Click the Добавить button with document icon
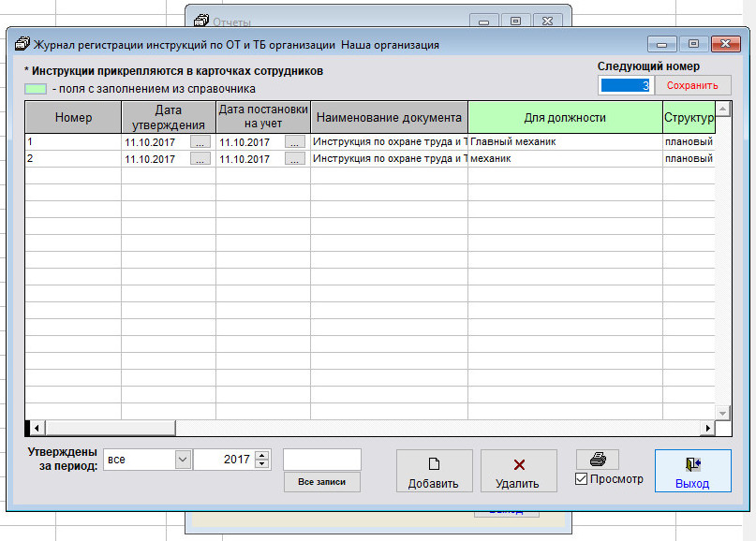The height and width of the screenshot is (541, 756). coord(434,472)
